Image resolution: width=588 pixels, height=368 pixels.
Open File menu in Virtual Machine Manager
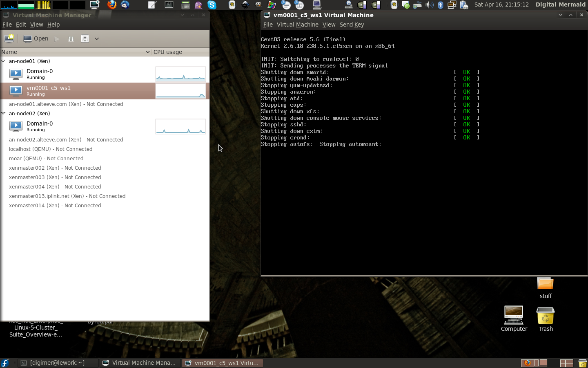pyautogui.click(x=7, y=25)
